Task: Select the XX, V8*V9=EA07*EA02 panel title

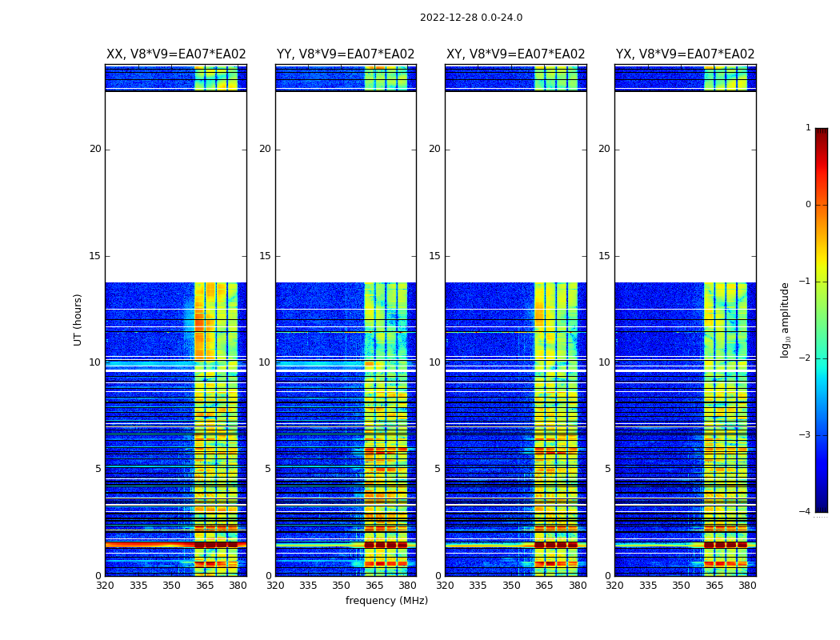Action: pyautogui.click(x=176, y=54)
